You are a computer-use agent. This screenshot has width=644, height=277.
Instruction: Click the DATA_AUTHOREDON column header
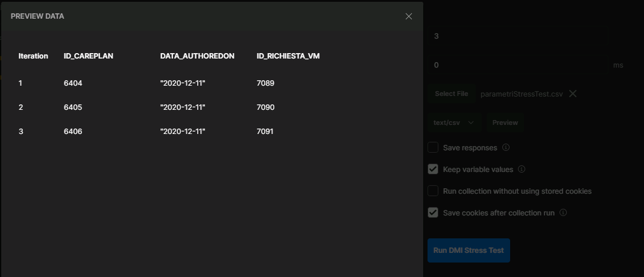point(197,56)
